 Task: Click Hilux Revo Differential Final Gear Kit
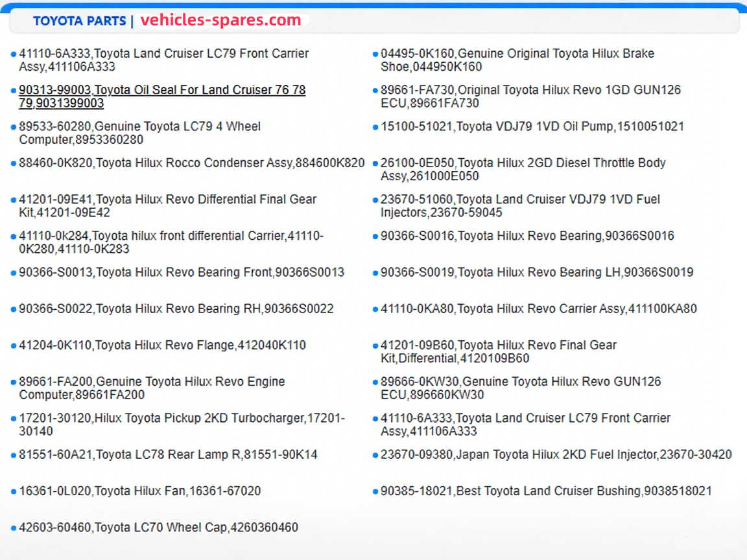(167, 200)
